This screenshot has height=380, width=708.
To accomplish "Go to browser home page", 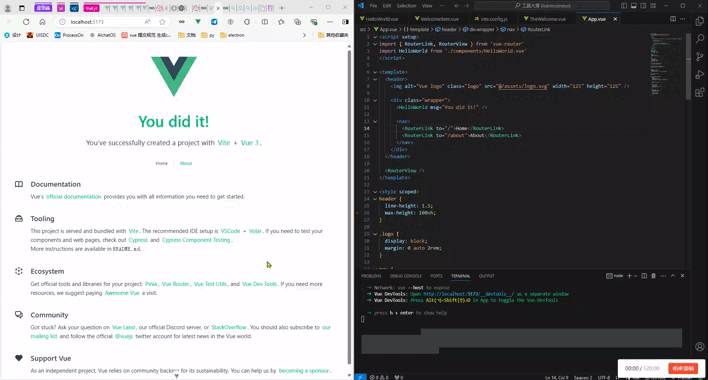I will (x=42, y=22).
